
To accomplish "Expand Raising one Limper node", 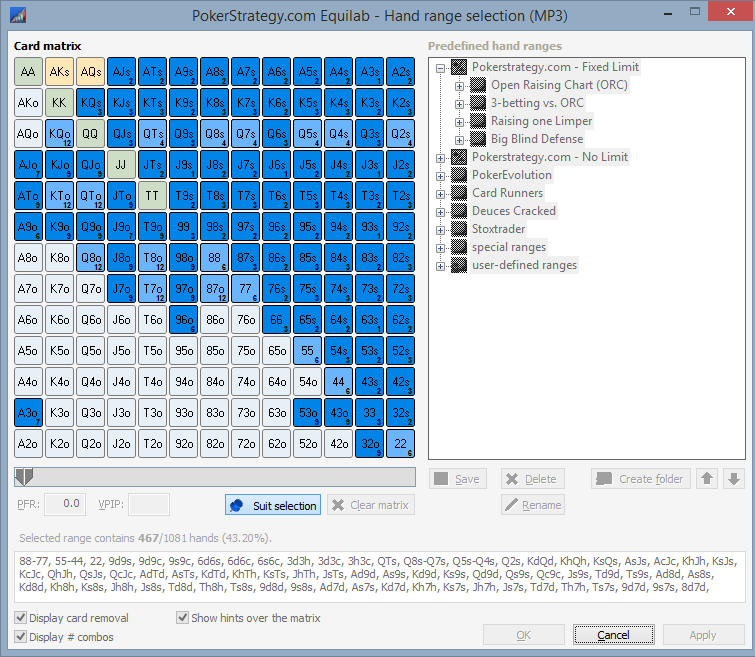I will click(x=459, y=122).
